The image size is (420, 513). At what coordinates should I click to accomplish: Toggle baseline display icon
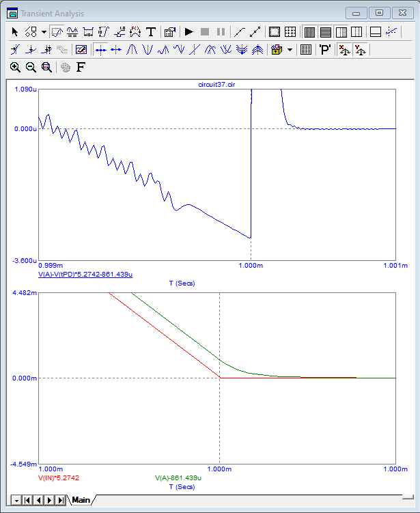pos(375,31)
